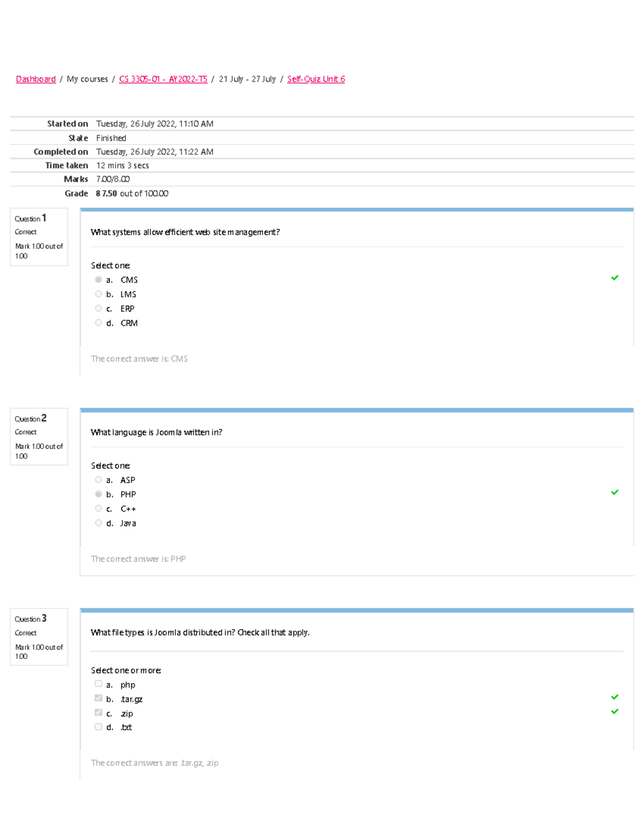Select the ERP radio button
Screen dimensions: 644x834
[98, 308]
